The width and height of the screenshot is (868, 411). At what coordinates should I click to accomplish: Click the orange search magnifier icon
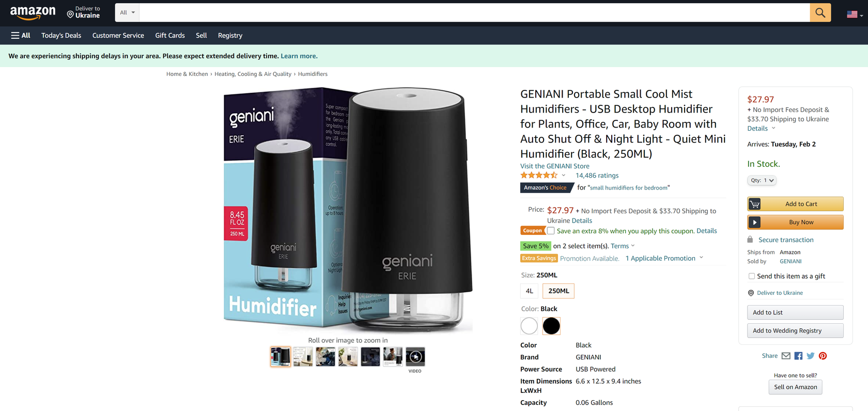(820, 12)
